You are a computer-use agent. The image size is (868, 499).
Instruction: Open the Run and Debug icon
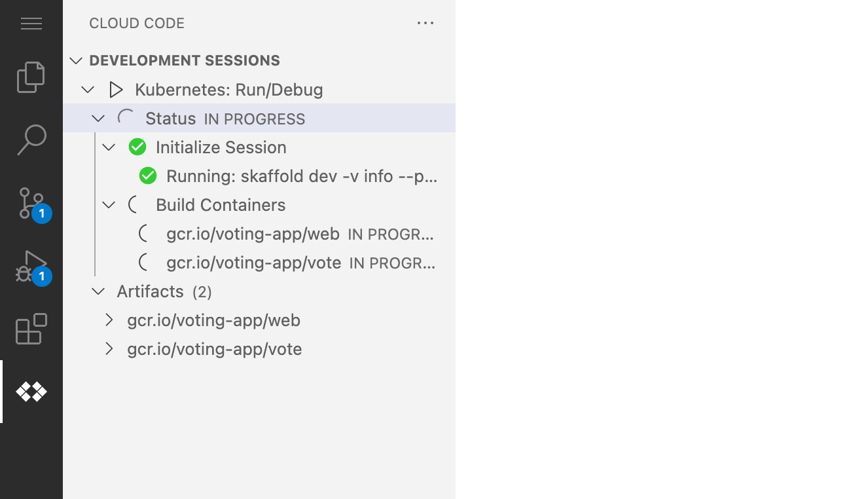tap(33, 267)
